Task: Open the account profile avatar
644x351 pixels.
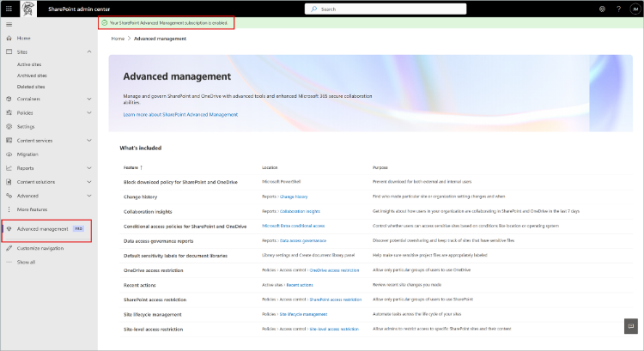Action: coord(635,9)
